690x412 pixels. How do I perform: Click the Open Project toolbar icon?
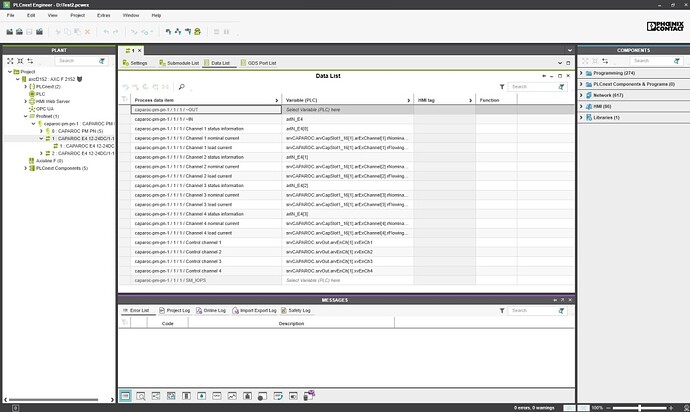click(x=19, y=32)
